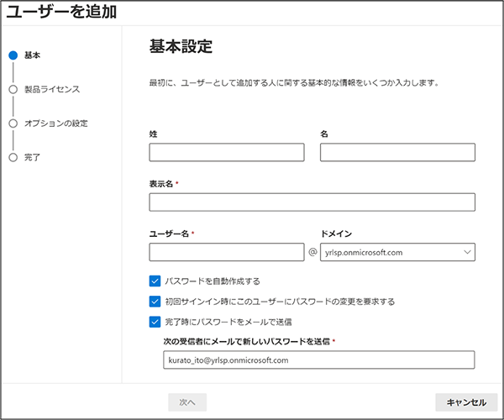Select the 基本 step label
The height and width of the screenshot is (420, 504).
tap(32, 55)
